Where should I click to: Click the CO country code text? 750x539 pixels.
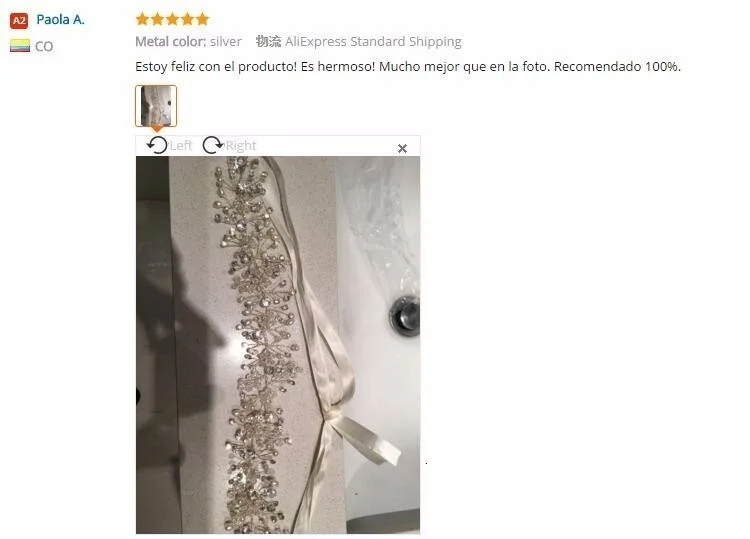click(44, 46)
